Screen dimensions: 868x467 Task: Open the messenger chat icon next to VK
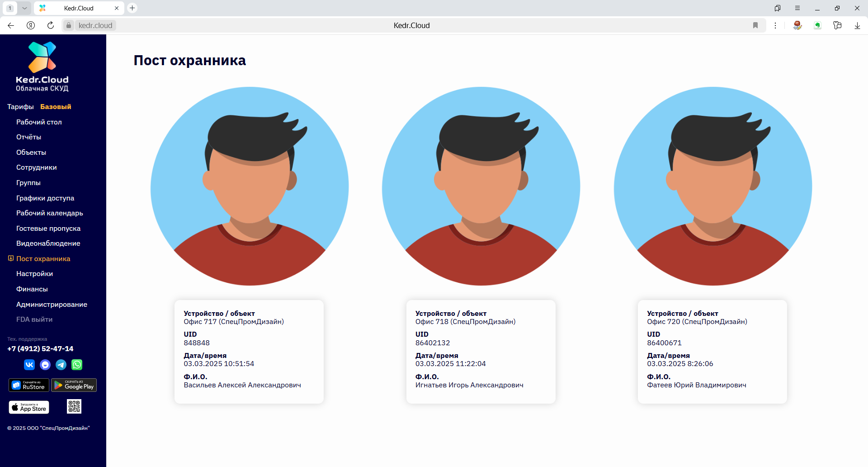[x=45, y=365]
